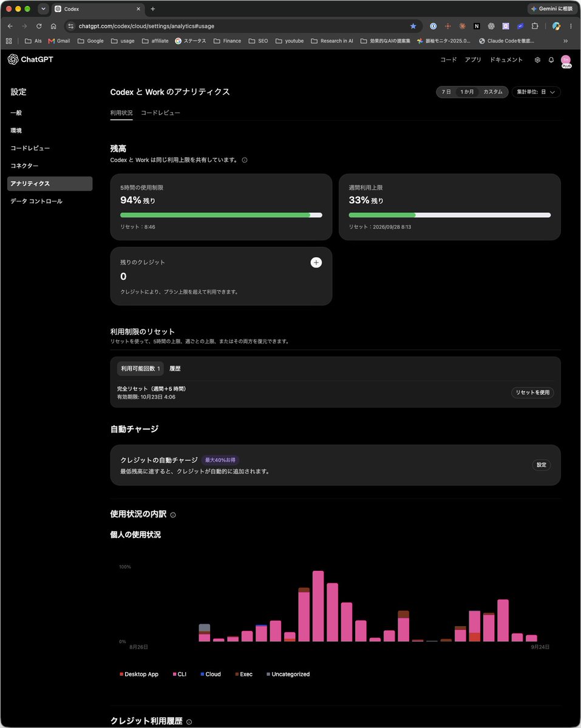This screenshot has width=581, height=728.
Task: Toggle Cloud legend color swatch
Action: click(x=202, y=674)
